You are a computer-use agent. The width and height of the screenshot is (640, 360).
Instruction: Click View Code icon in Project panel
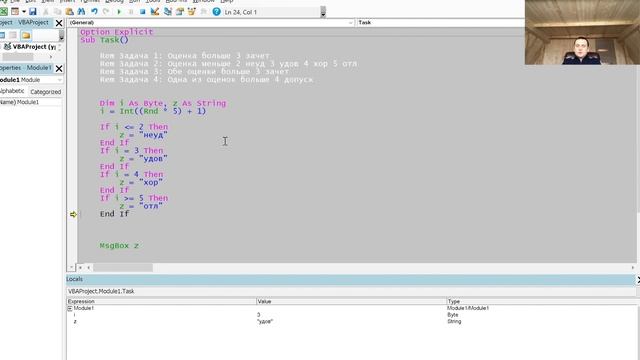pos(2,35)
